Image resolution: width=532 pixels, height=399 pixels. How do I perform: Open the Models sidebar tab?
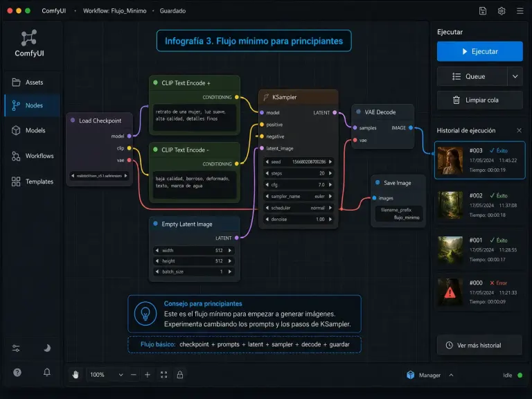33,130
